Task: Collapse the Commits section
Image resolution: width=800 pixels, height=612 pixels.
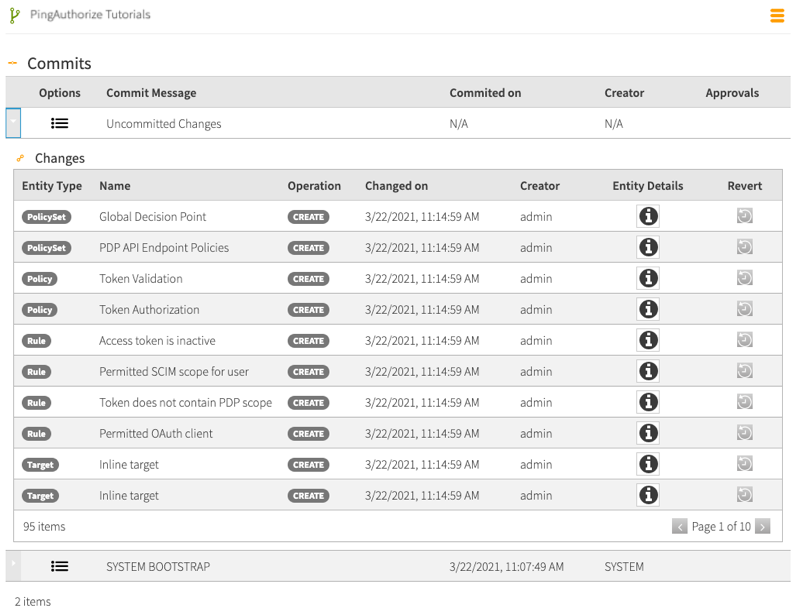Action: point(13,63)
